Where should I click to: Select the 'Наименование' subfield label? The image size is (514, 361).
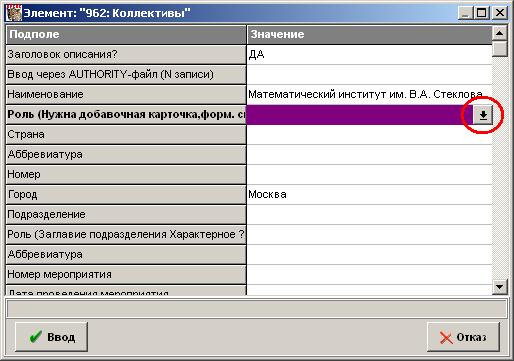pyautogui.click(x=126, y=95)
